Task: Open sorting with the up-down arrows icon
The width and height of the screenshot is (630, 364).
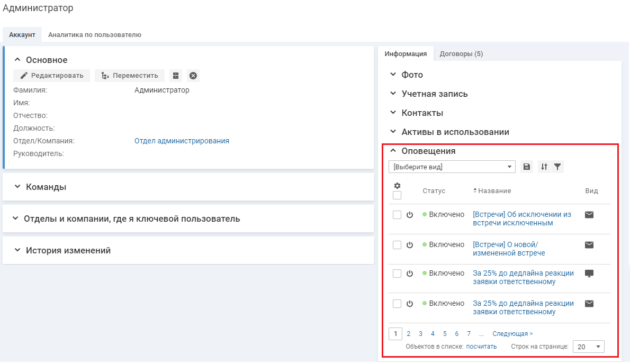Action: (544, 167)
